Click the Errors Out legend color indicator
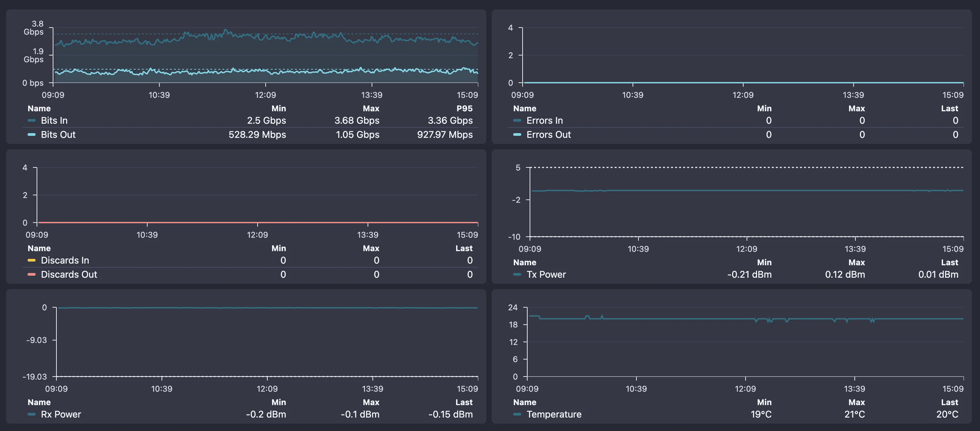Image resolution: width=980 pixels, height=431 pixels. pos(517,134)
